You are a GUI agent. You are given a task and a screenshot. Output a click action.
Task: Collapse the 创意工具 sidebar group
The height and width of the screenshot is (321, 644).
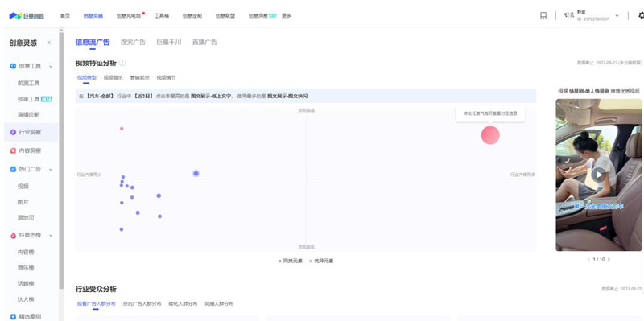pos(51,66)
